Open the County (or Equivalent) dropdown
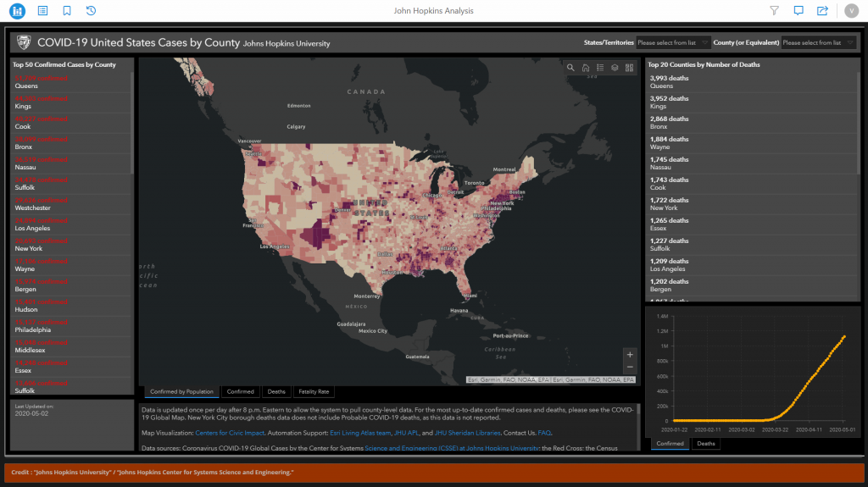Screen dimensions: 868x487 tap(819, 42)
